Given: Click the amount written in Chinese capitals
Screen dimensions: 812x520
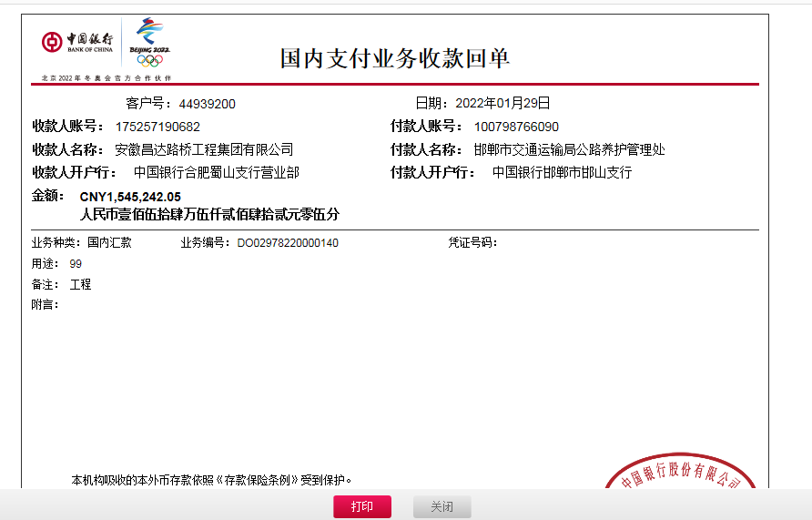Looking at the screenshot, I should [x=209, y=215].
